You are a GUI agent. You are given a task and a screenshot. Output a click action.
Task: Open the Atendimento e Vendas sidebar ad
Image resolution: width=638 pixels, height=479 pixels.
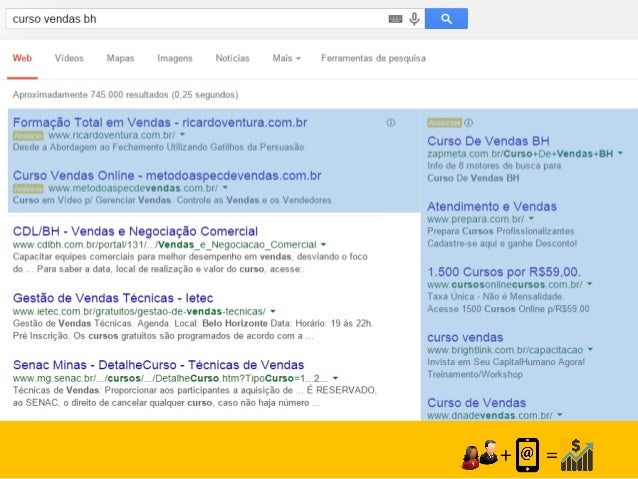pyautogui.click(x=492, y=206)
